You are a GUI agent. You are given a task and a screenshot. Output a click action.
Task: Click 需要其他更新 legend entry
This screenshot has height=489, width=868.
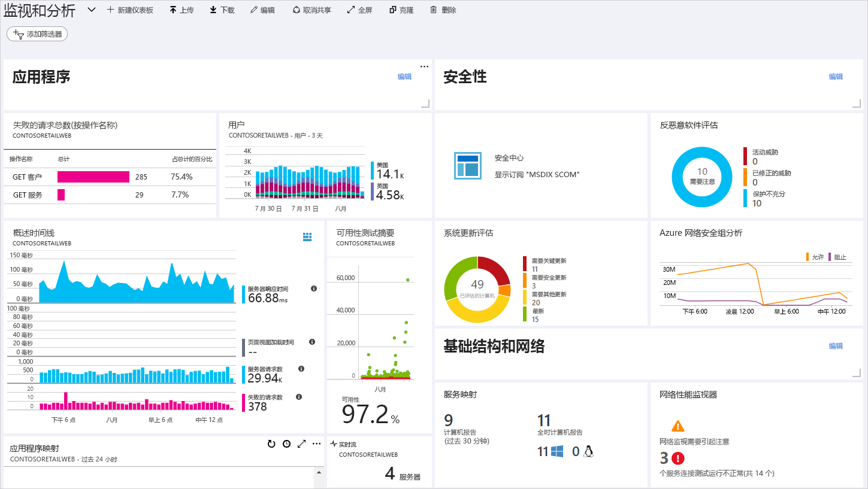click(x=545, y=298)
